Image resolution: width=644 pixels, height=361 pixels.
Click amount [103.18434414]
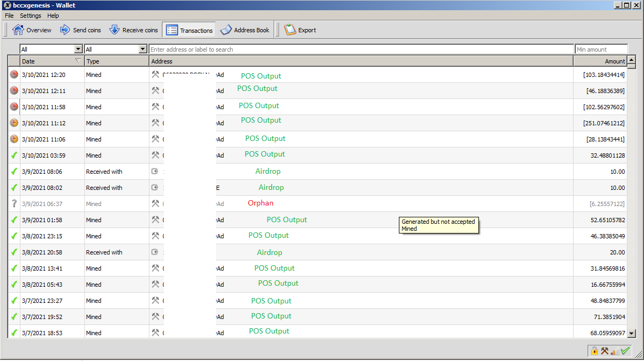click(604, 75)
